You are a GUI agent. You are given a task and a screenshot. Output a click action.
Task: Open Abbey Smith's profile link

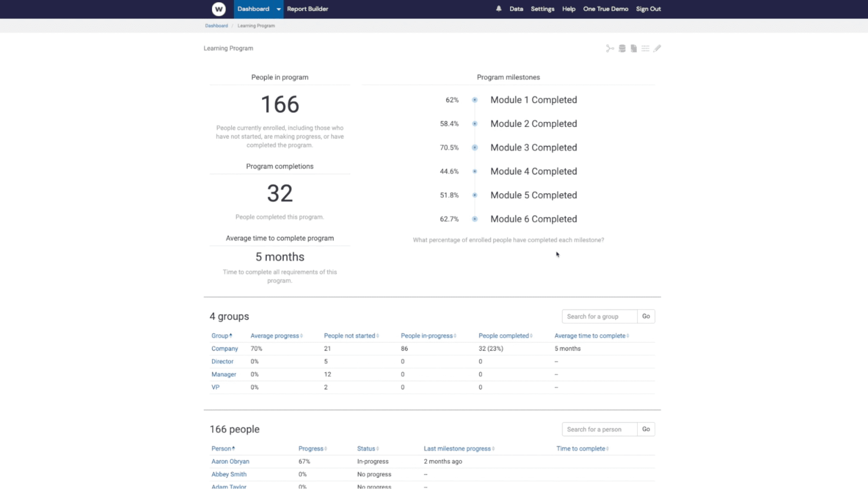pyautogui.click(x=229, y=474)
